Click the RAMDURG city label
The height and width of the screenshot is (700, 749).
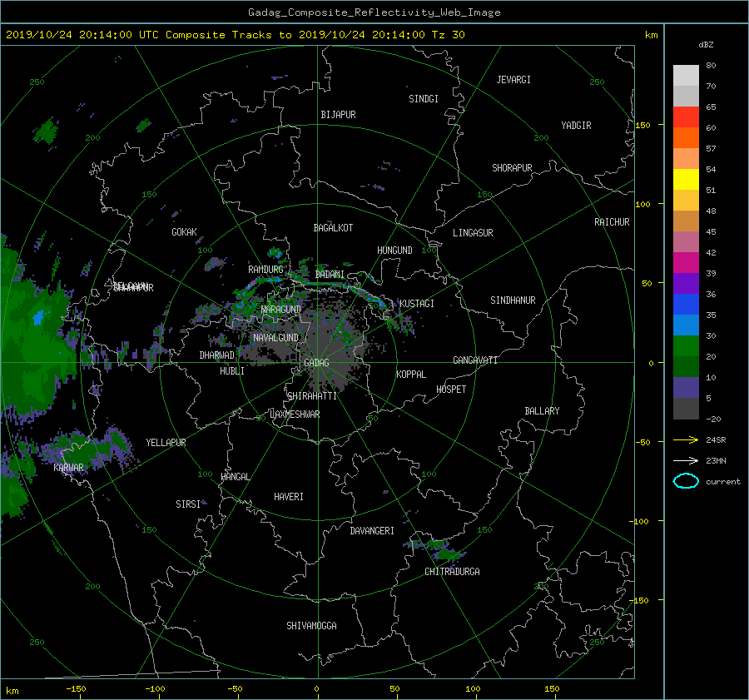(x=265, y=270)
